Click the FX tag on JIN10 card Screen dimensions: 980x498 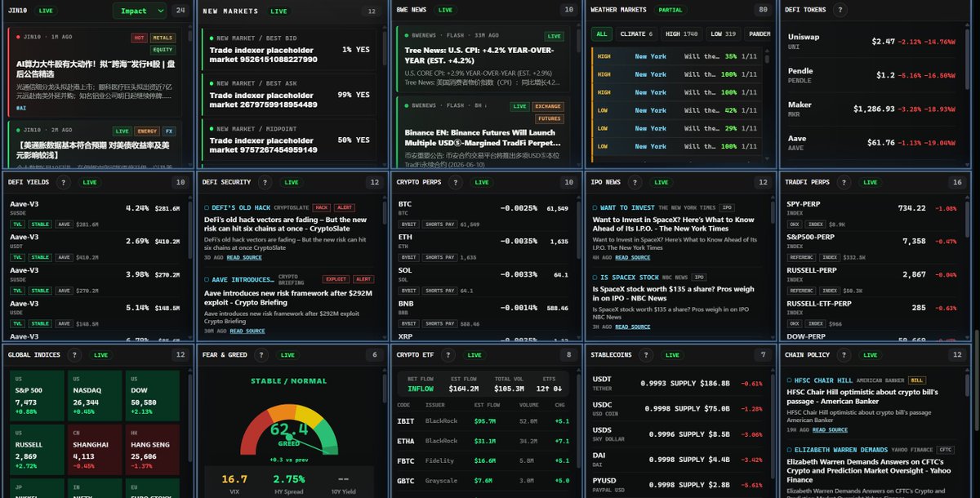(x=169, y=131)
